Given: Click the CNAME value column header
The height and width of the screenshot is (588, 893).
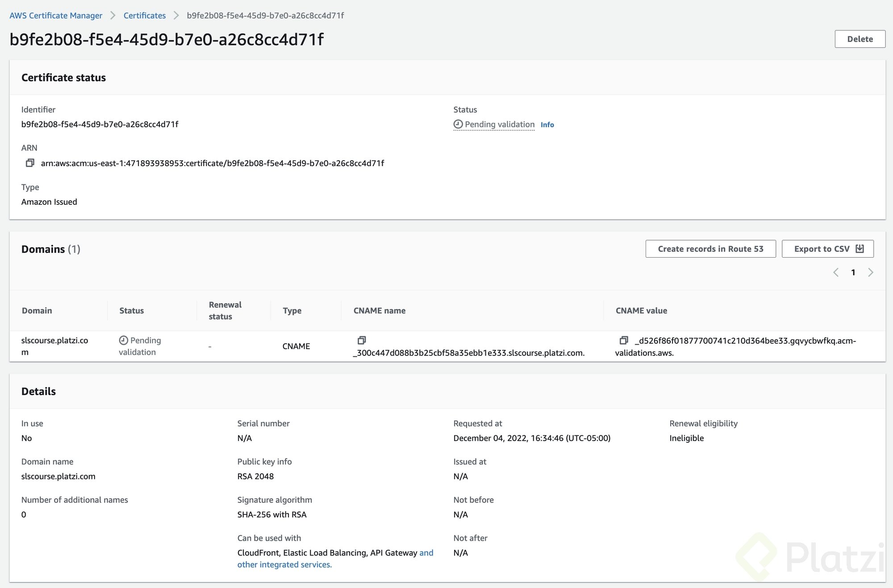Looking at the screenshot, I should [x=641, y=310].
